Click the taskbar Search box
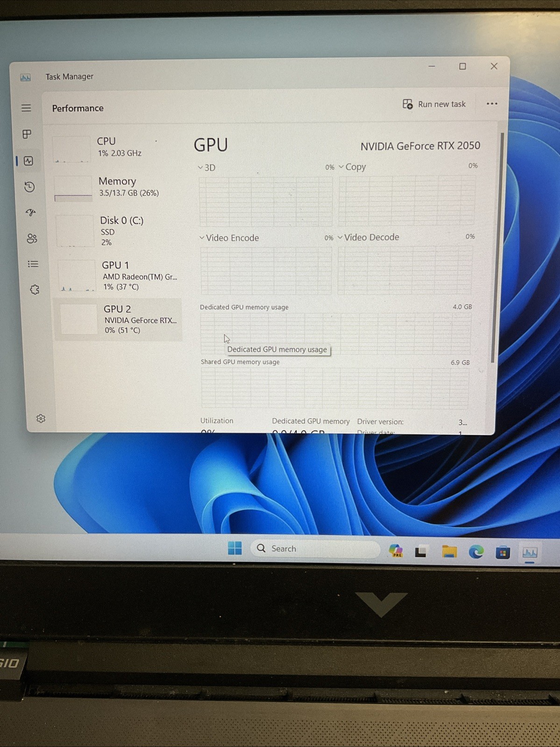Viewport: 560px width, 747px height. 315,548
